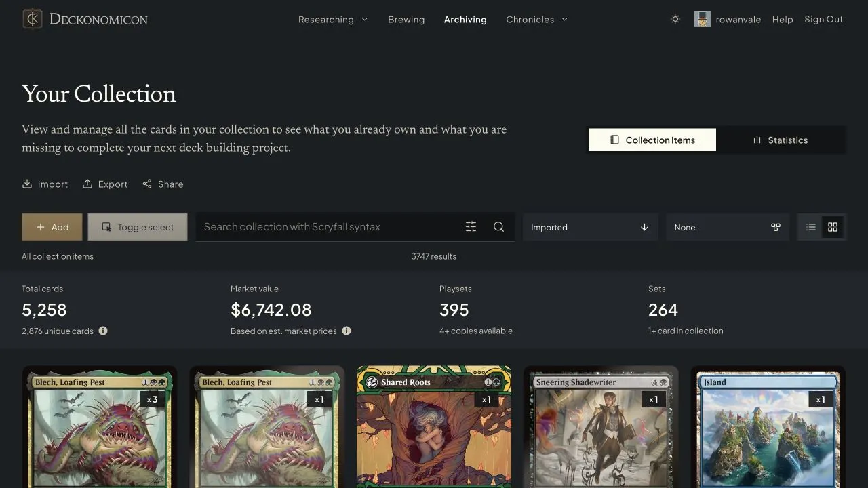Open the rowanvale profile name
868x488 pixels.
click(x=738, y=20)
